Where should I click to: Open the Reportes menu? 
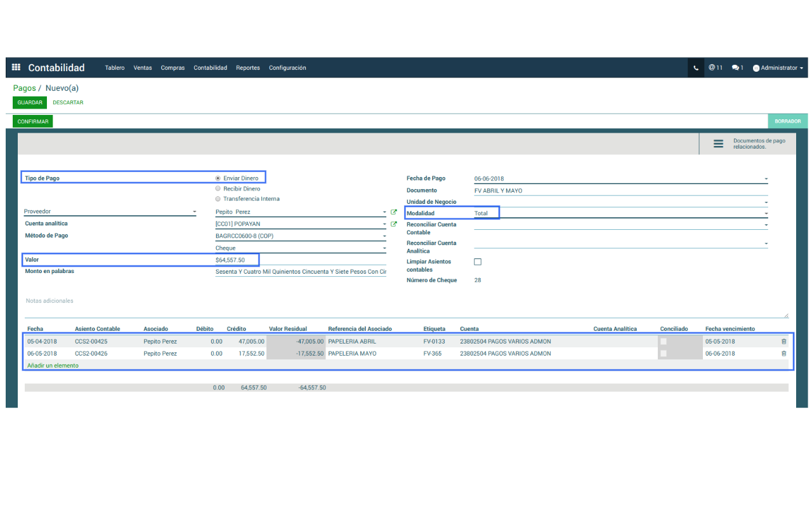(247, 68)
